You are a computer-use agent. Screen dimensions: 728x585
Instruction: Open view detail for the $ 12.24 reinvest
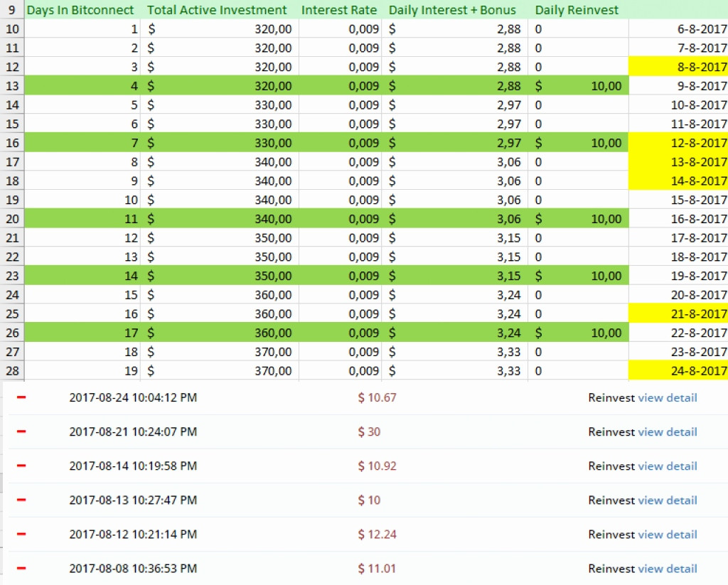668,535
